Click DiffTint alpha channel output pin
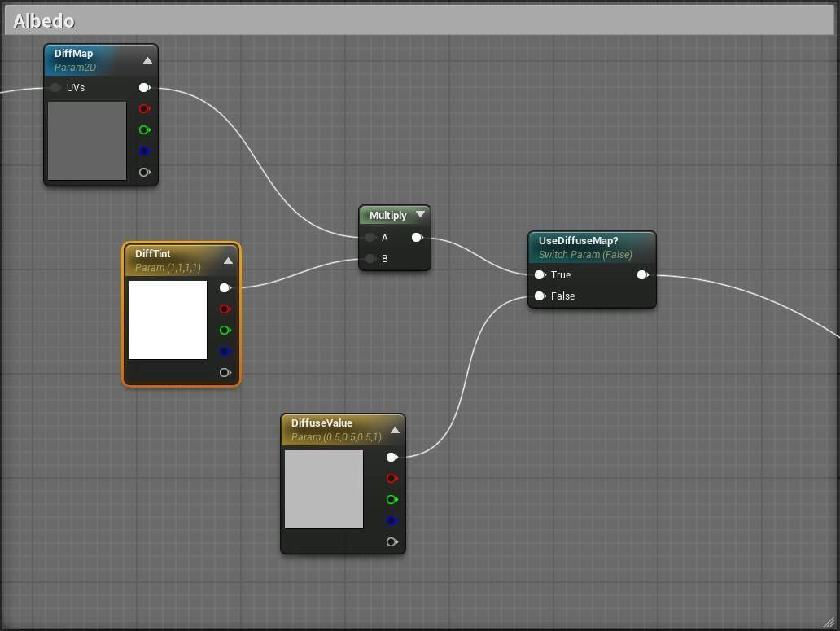840x631 pixels. [x=225, y=372]
